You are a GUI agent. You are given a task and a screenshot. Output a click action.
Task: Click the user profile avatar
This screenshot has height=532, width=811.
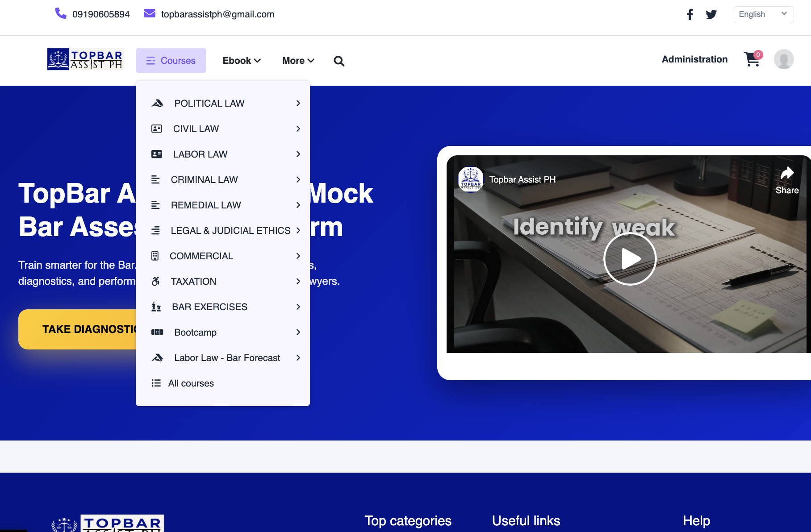pyautogui.click(x=783, y=59)
